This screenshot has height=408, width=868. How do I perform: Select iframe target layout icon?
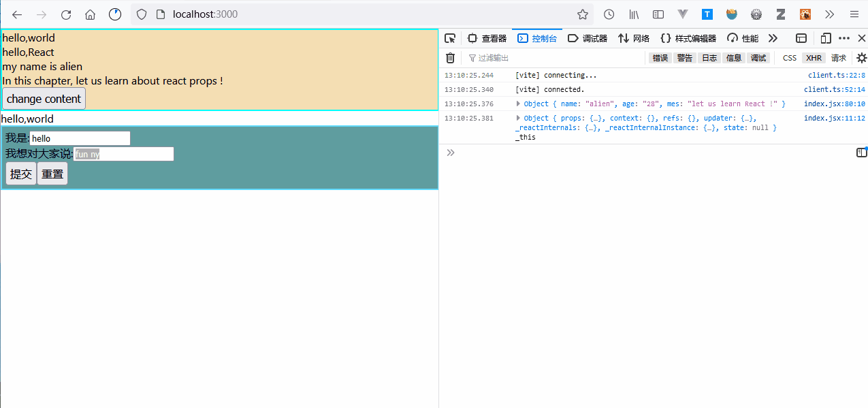pyautogui.click(x=801, y=38)
